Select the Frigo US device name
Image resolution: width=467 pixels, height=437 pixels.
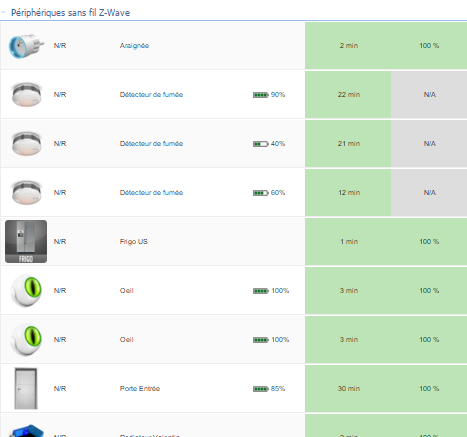(134, 242)
